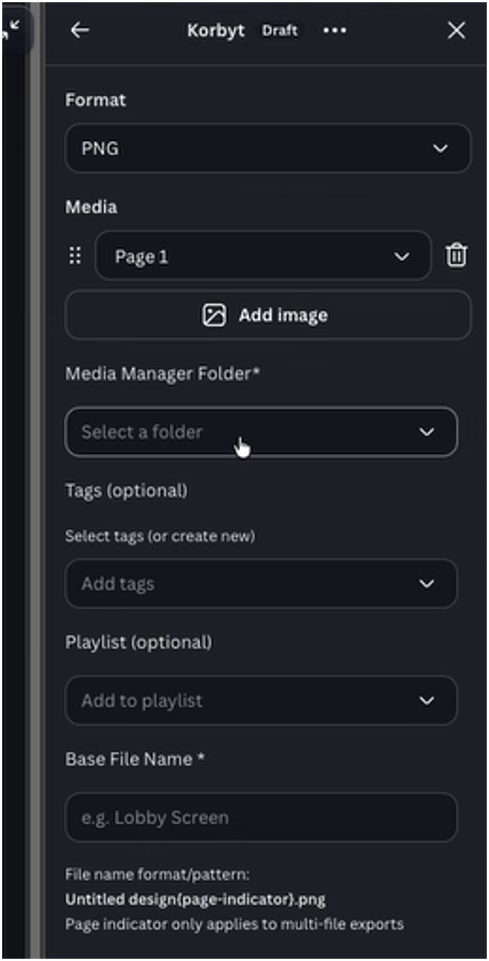Click the chevron in the Add tags field
This screenshot has height=961, width=489.
pos(426,583)
